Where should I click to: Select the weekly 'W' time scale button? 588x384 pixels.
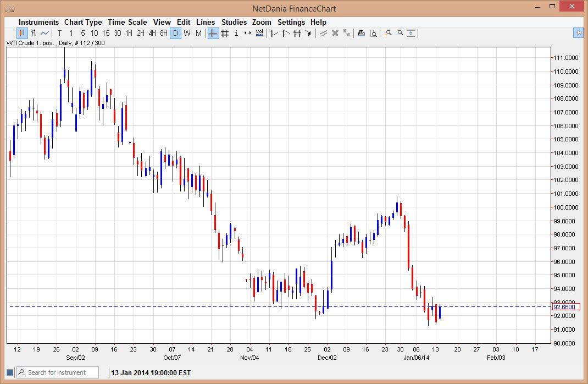(x=187, y=33)
